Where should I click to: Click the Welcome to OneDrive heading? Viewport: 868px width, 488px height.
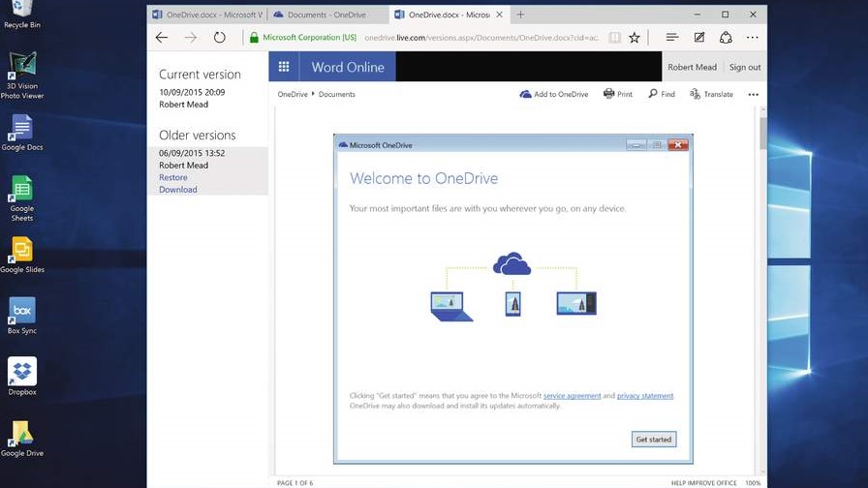(x=423, y=178)
